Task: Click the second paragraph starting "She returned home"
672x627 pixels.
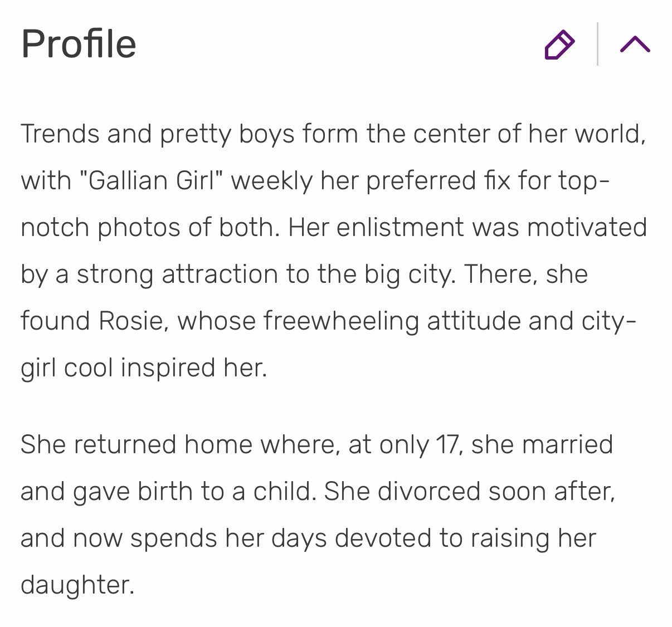Action: pyautogui.click(x=318, y=515)
